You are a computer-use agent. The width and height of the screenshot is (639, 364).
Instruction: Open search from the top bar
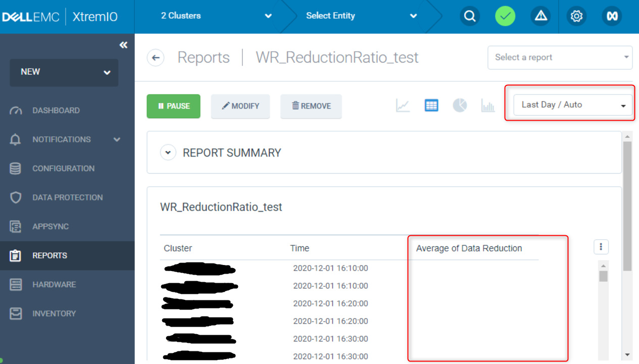tap(470, 16)
